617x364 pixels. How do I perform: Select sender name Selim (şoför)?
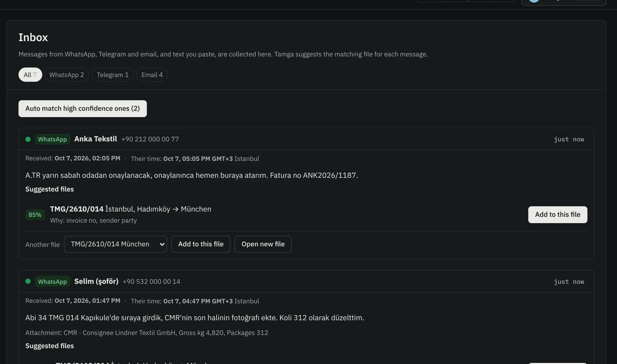point(96,281)
